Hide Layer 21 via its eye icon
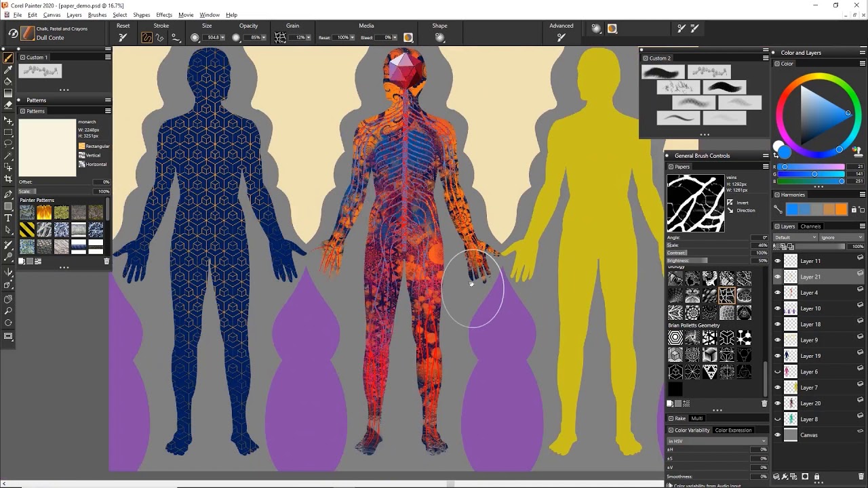868x488 pixels. [778, 277]
